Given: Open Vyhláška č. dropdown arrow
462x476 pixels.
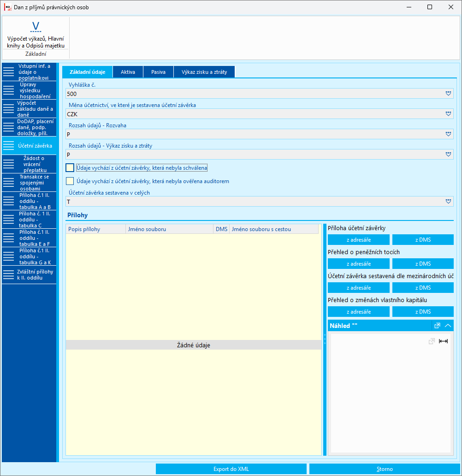Looking at the screenshot, I should 448,94.
